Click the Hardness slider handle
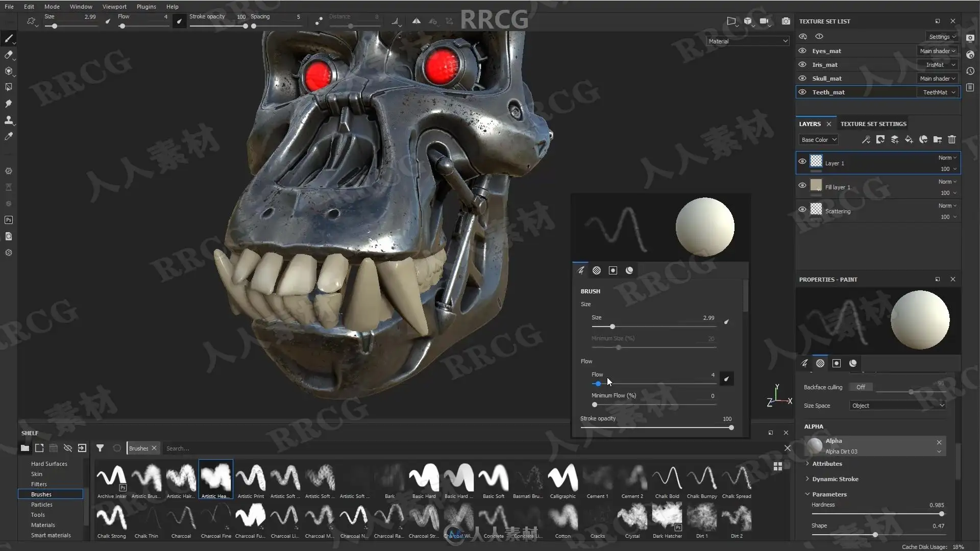The width and height of the screenshot is (980, 551). coord(941,514)
